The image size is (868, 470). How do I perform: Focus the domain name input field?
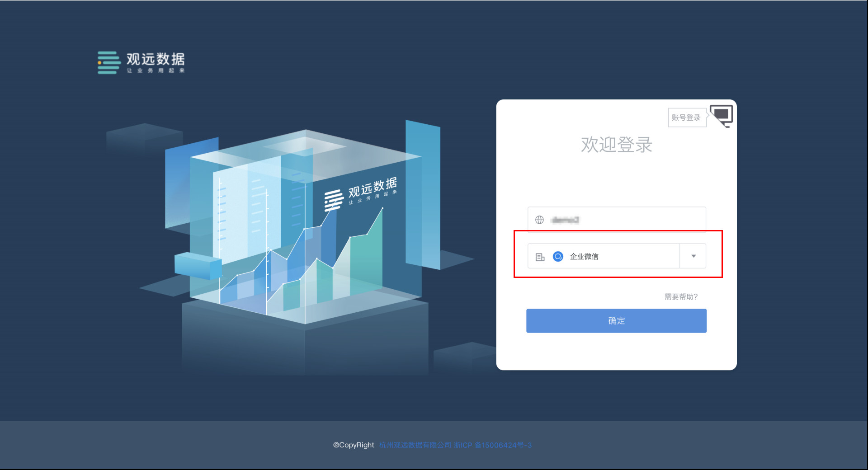coord(617,220)
